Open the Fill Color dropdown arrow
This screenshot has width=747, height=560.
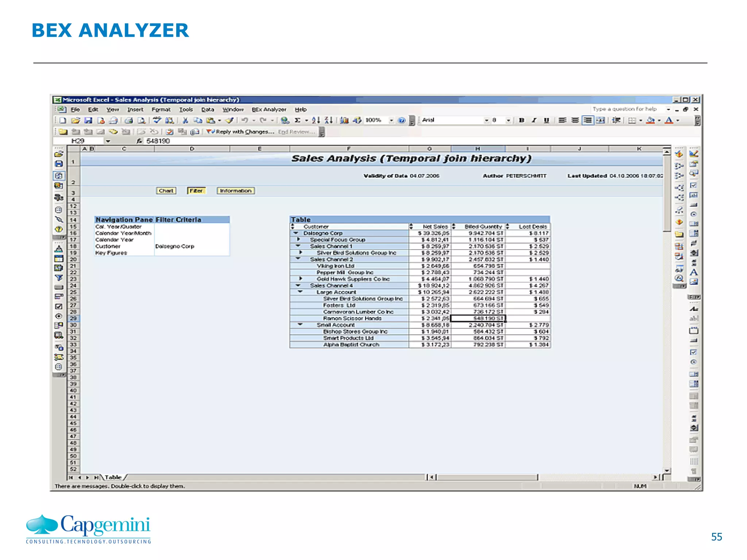(659, 120)
